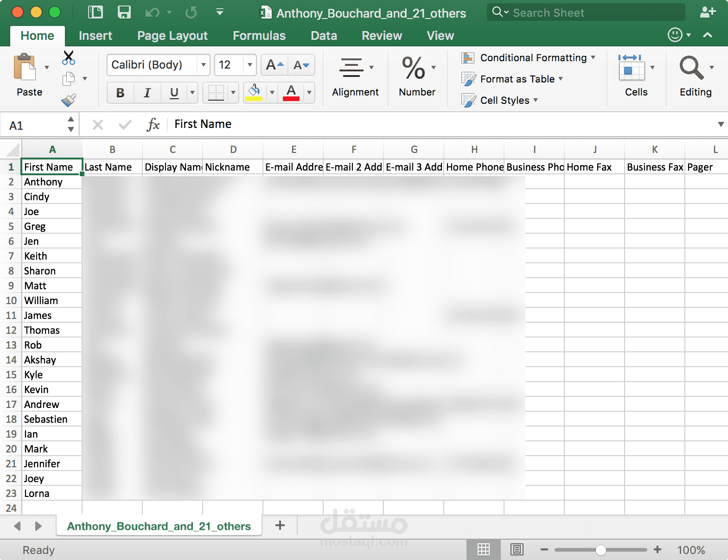728x560 pixels.
Task: Select column H header
Action: 474,150
